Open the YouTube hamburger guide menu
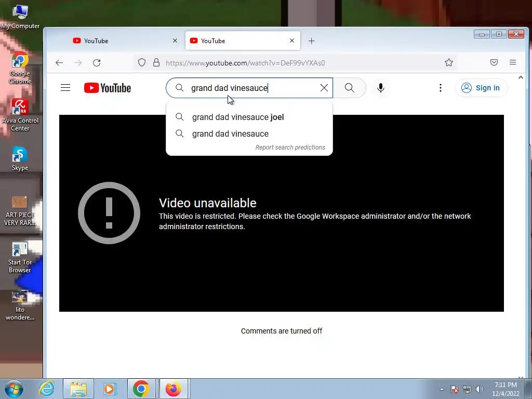 (65, 88)
